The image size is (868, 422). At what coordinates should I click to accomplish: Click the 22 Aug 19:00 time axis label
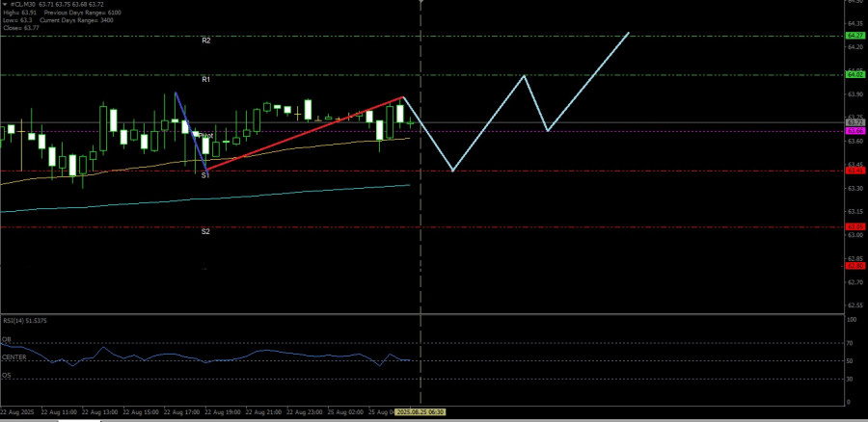coord(225,412)
